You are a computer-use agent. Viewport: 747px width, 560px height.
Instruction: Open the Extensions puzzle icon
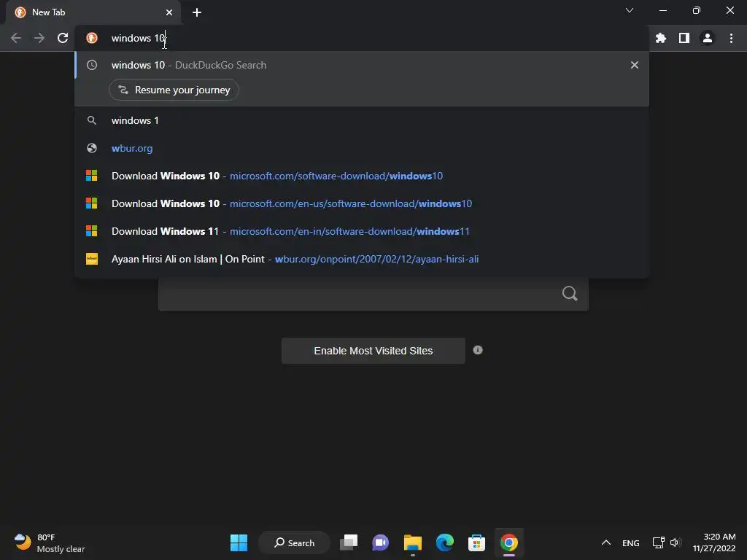tap(661, 38)
